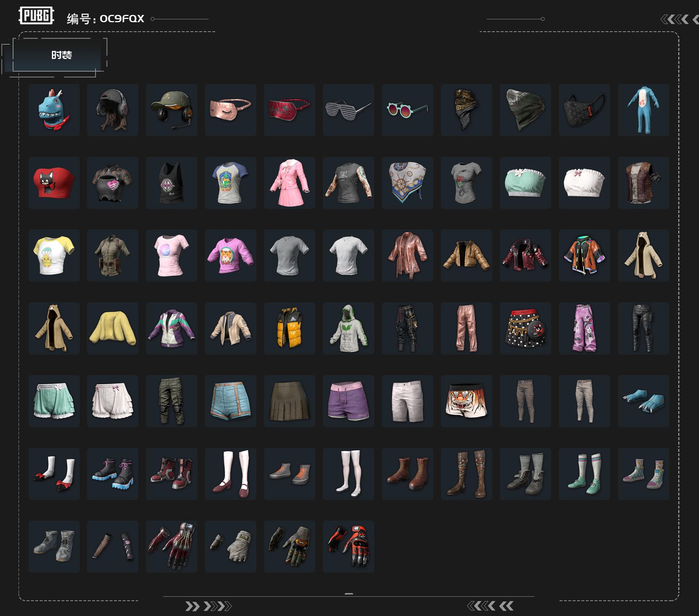699x616 pixels.
Task: Select the red and black robotic gloves
Action: (x=348, y=547)
